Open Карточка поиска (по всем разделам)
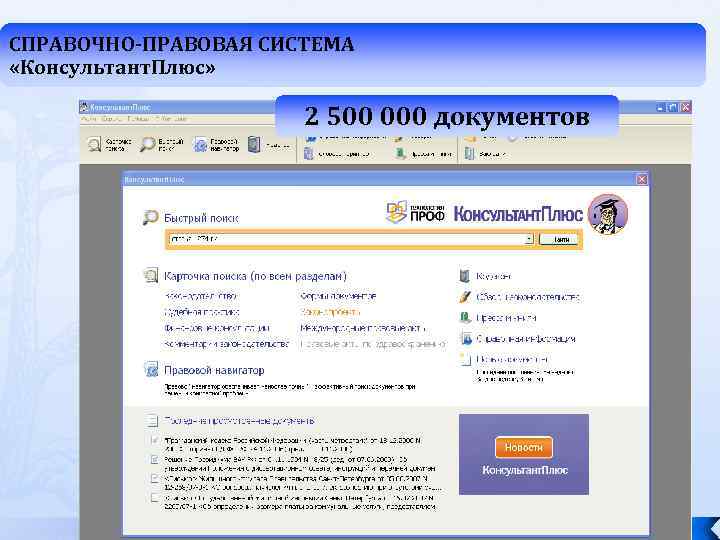Viewport: 720px width, 540px height. pyautogui.click(x=255, y=276)
